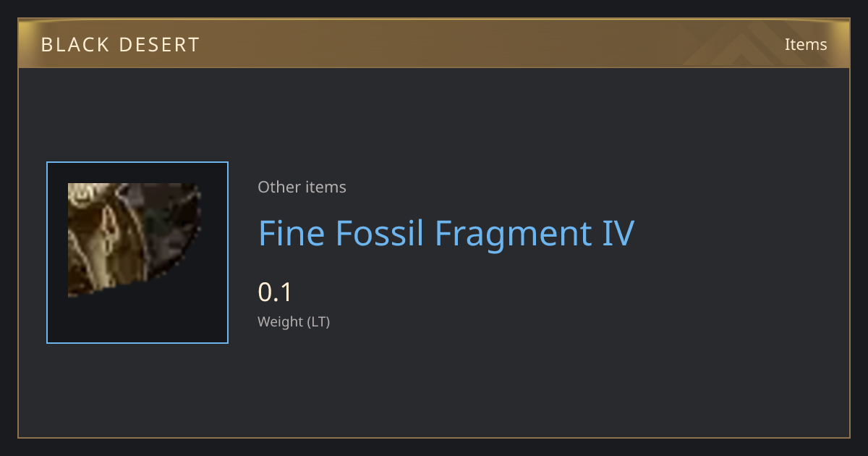Viewport: 868px width, 456px height.
Task: Select the 0.1 weight value
Action: [275, 292]
